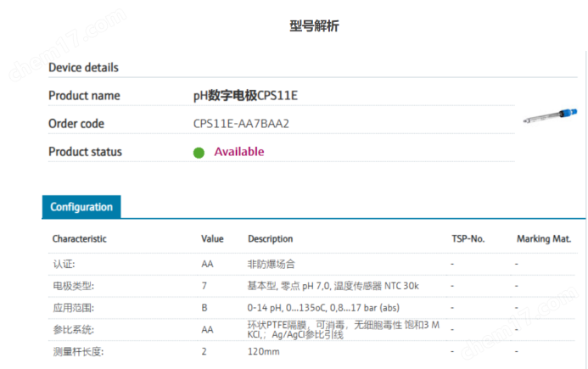Select product name pH数字电极CPS11E
The image size is (588, 369).
coord(245,95)
